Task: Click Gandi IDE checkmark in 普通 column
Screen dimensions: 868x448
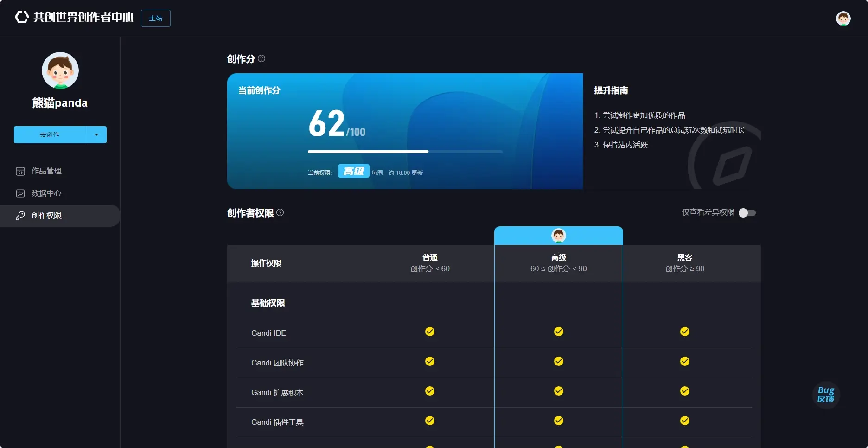Action: point(430,332)
